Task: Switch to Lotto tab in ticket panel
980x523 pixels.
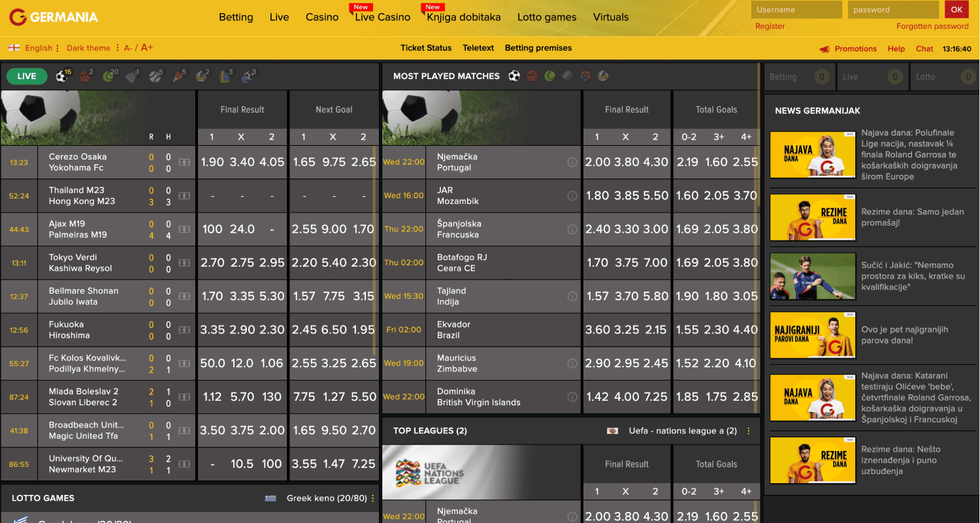Action: [945, 76]
